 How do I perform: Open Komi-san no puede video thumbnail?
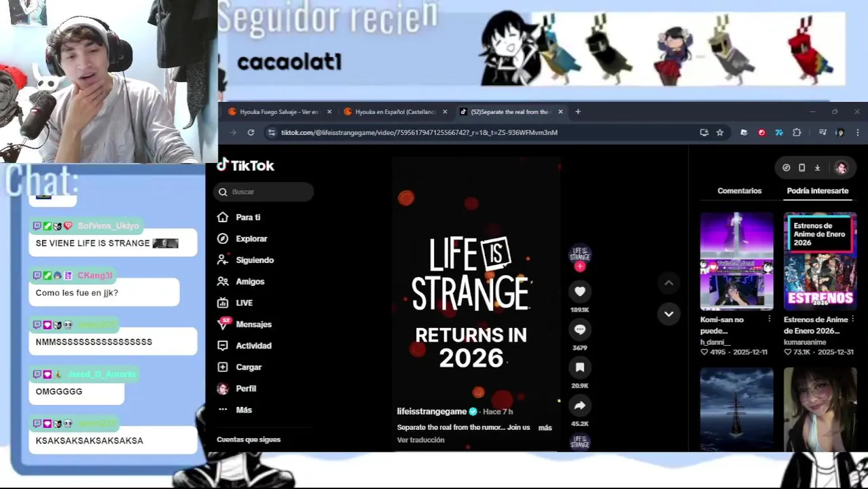click(x=737, y=261)
